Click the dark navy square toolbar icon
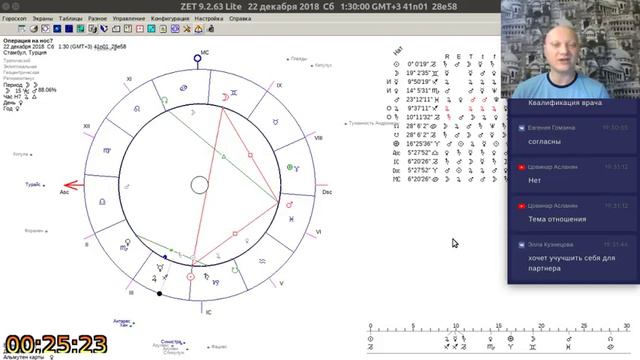Screen dimensions: 640x360 [x=69, y=29]
